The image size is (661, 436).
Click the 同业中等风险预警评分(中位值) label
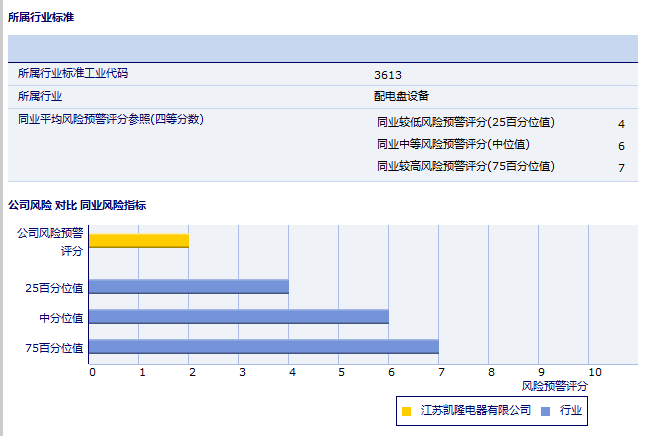pos(453,145)
